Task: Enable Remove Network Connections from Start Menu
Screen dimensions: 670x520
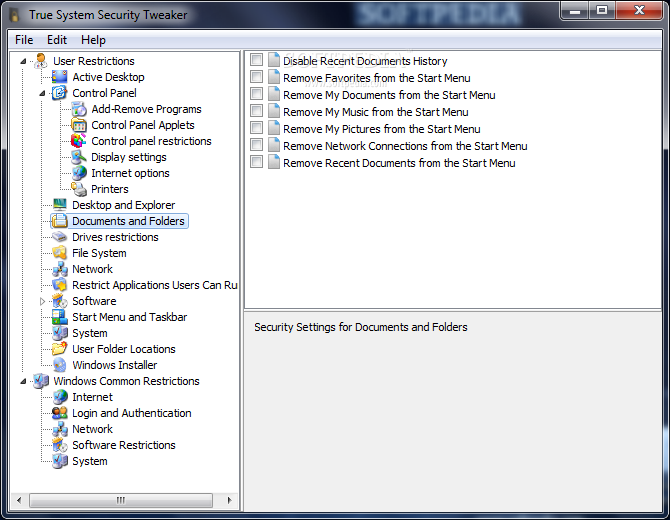Action: pyautogui.click(x=256, y=144)
